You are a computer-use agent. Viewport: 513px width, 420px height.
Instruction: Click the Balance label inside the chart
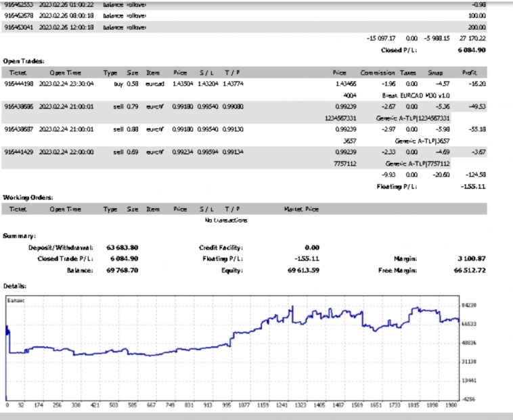tap(16, 298)
